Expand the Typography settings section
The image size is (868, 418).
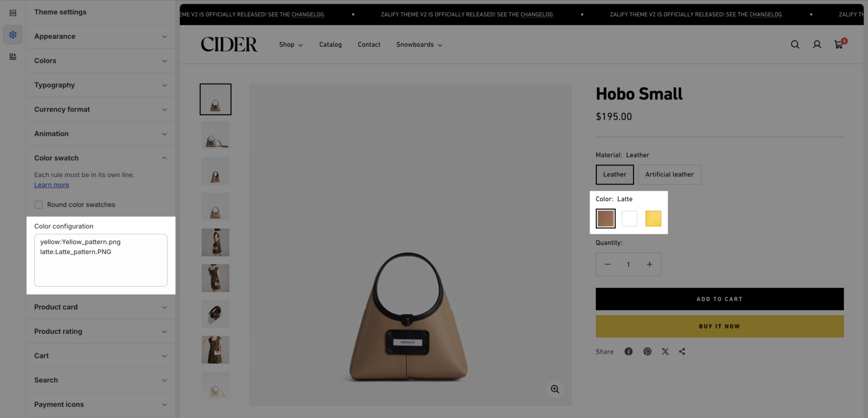pos(101,85)
